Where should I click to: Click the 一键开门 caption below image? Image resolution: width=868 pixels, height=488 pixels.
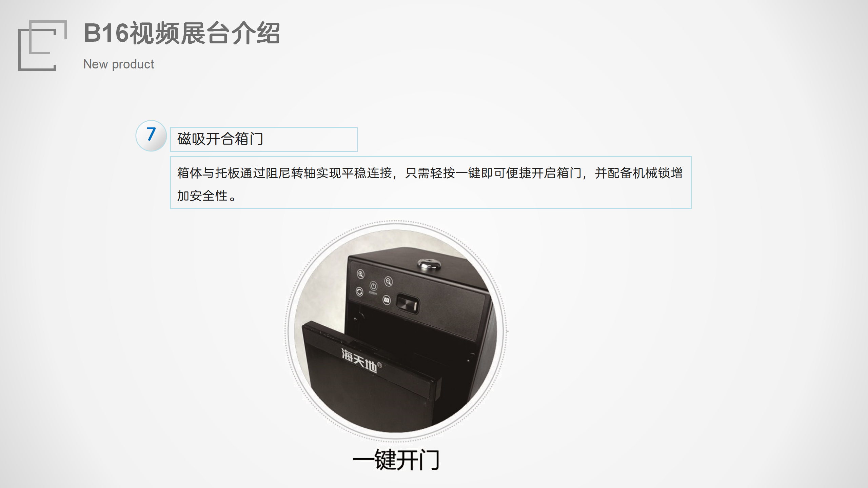coord(396,460)
